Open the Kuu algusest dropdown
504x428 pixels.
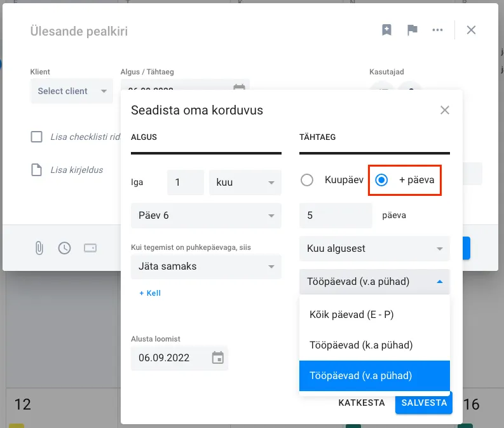click(x=374, y=249)
